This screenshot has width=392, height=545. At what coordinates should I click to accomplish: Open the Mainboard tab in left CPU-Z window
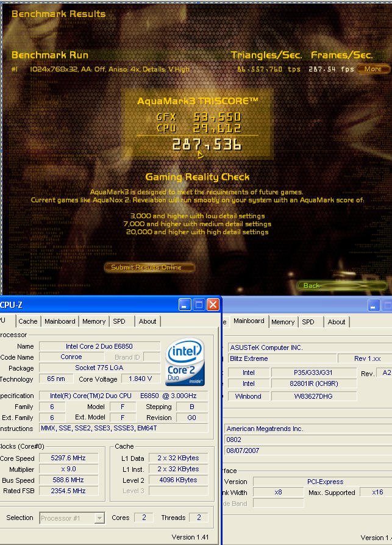tap(60, 321)
